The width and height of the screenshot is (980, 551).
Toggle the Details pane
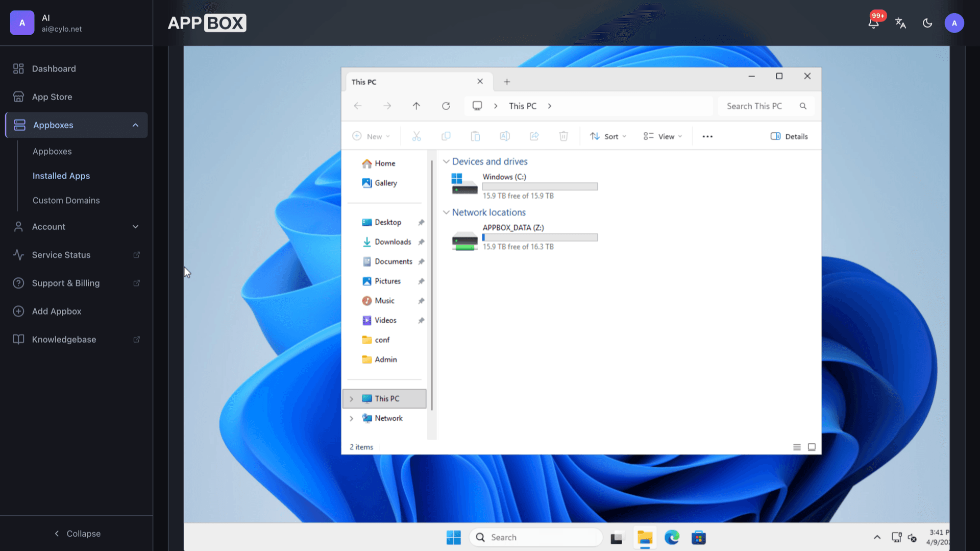coord(789,136)
